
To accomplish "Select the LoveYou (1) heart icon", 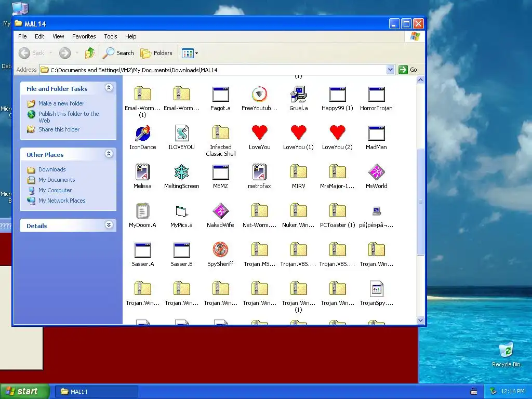I will 299,133.
